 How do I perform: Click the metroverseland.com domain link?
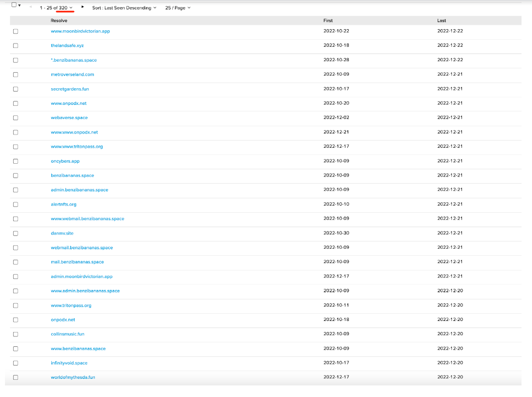(72, 74)
